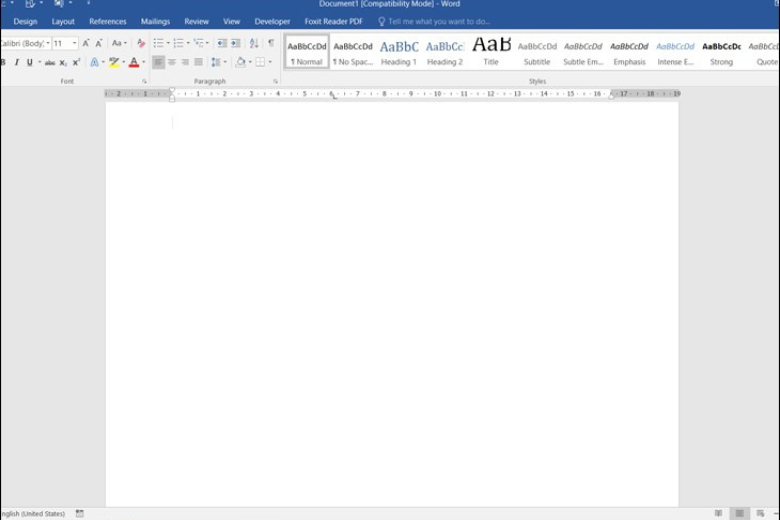Expand shading color arrow
The image size is (780, 520).
tap(250, 62)
